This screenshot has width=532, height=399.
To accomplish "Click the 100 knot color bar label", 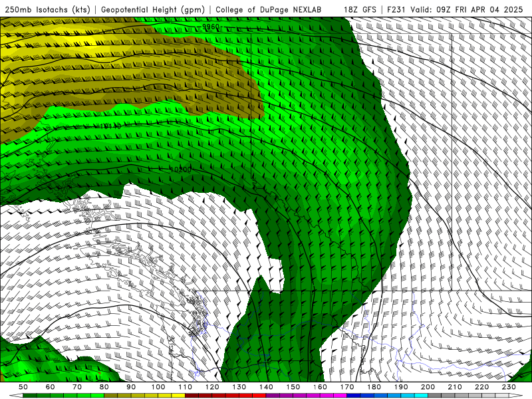I will 158,387.
